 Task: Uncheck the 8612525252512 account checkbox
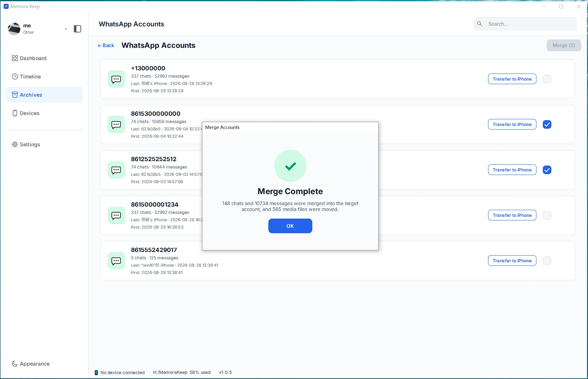[547, 170]
